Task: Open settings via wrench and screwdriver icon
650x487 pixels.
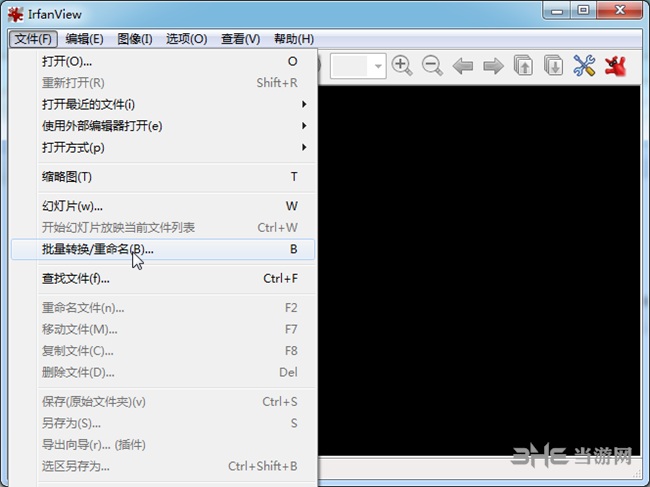Action: coord(584,65)
